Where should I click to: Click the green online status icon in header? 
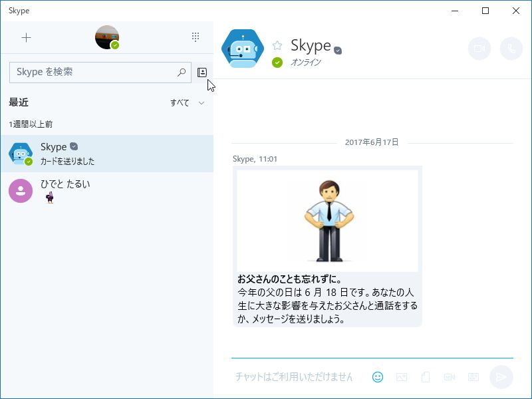[277, 63]
